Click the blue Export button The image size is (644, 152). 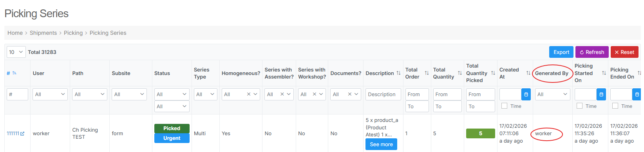[561, 52]
